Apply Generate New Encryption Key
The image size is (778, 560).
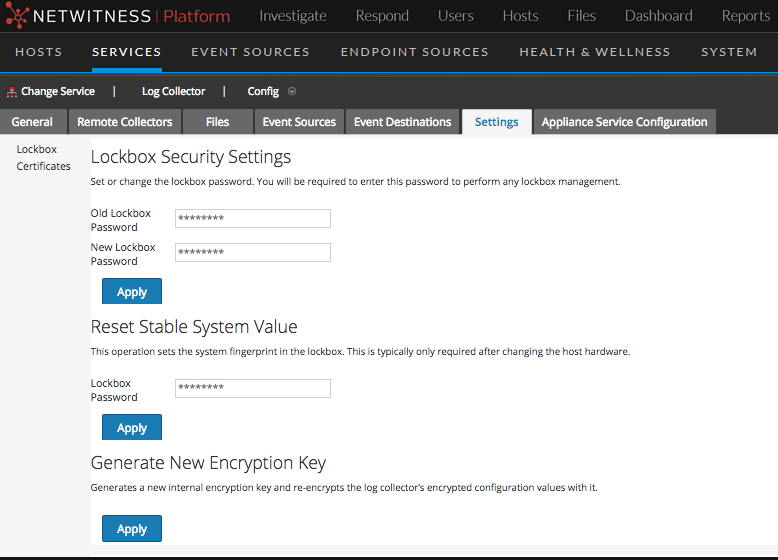tap(132, 529)
